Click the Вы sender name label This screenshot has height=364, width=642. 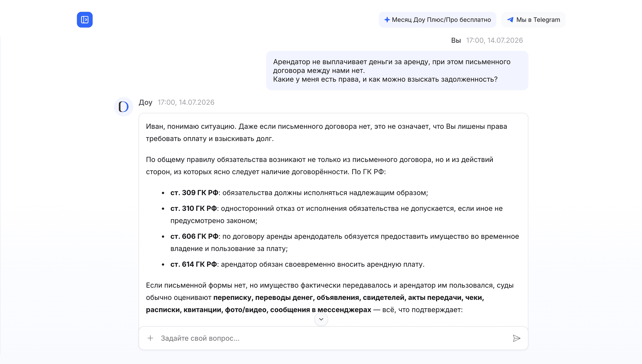[456, 40]
